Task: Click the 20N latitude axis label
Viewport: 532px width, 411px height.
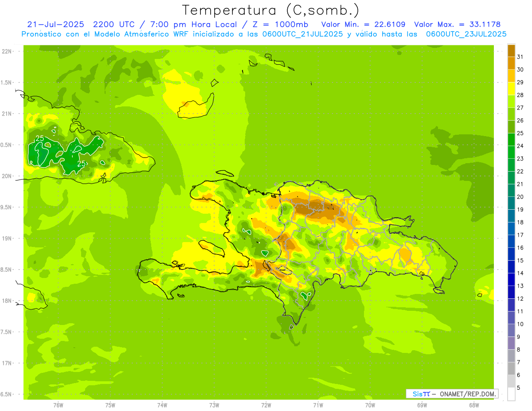Action: (x=8, y=176)
